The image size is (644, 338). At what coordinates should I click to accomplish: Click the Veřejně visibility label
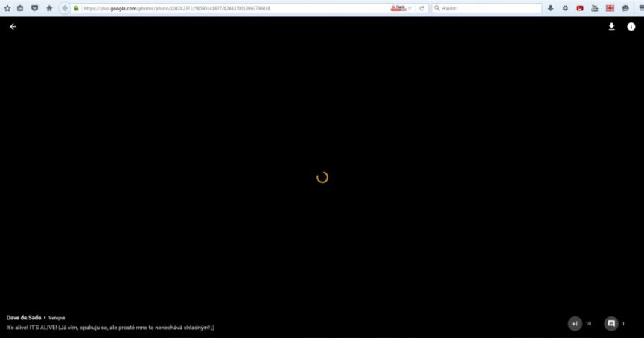pos(57,318)
